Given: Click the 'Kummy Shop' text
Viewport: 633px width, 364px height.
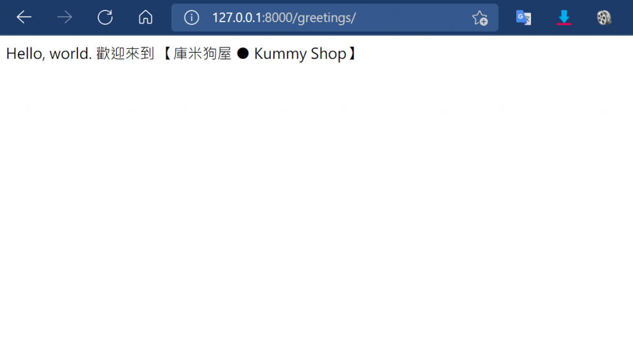Looking at the screenshot, I should click(x=300, y=54).
